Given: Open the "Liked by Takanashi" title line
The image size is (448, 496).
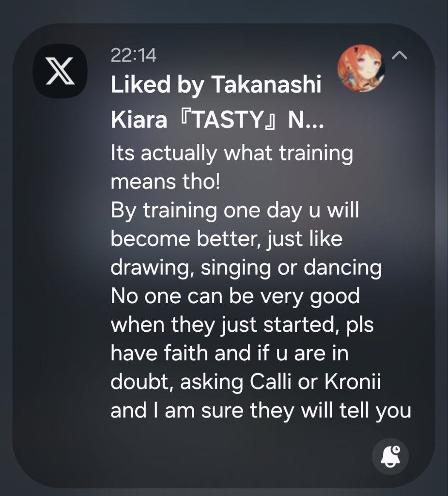Looking at the screenshot, I should [216, 86].
